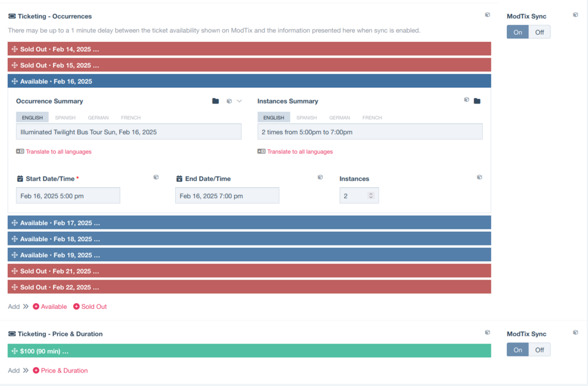Viewport: 588px width, 386px height.
Task: Click folder icon next to Occurrence Summary
Action: pos(216,101)
